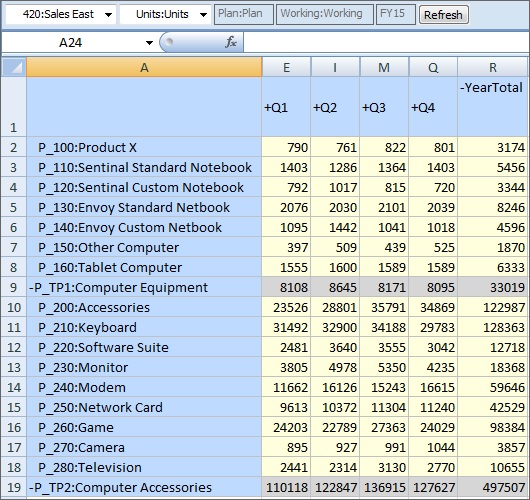Screen dimensions: 530x500
Task: Select row 9 header
Action: pos(14,287)
